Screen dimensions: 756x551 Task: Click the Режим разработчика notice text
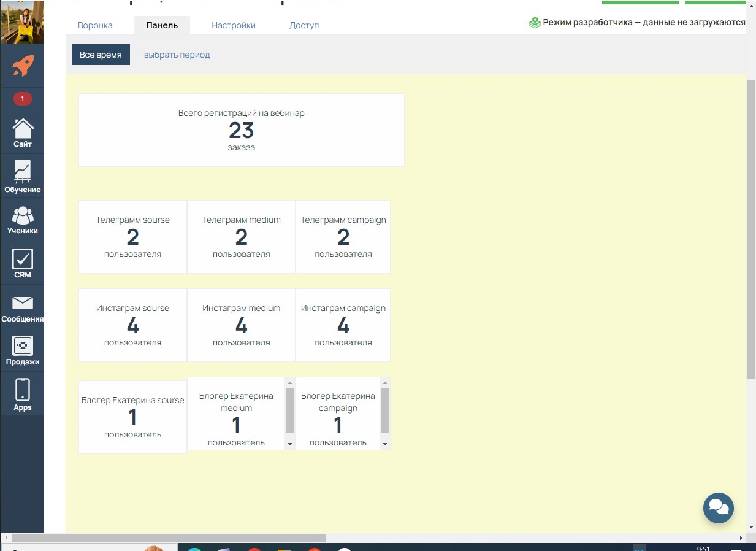point(644,23)
